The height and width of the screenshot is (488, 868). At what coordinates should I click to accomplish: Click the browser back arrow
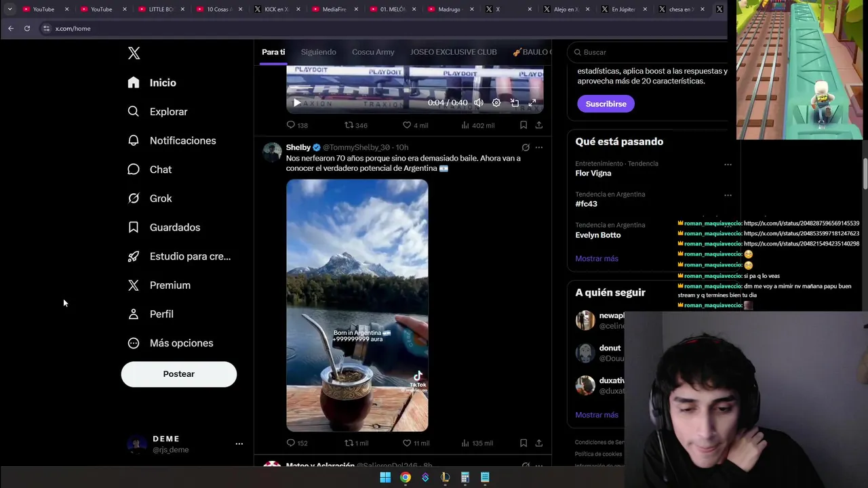11,28
